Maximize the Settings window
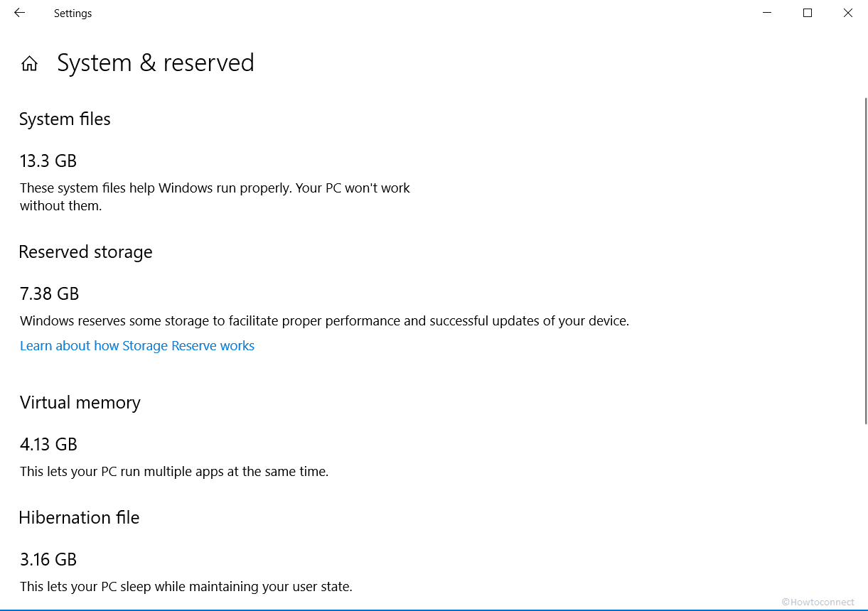The width and height of the screenshot is (868, 611). tap(808, 13)
